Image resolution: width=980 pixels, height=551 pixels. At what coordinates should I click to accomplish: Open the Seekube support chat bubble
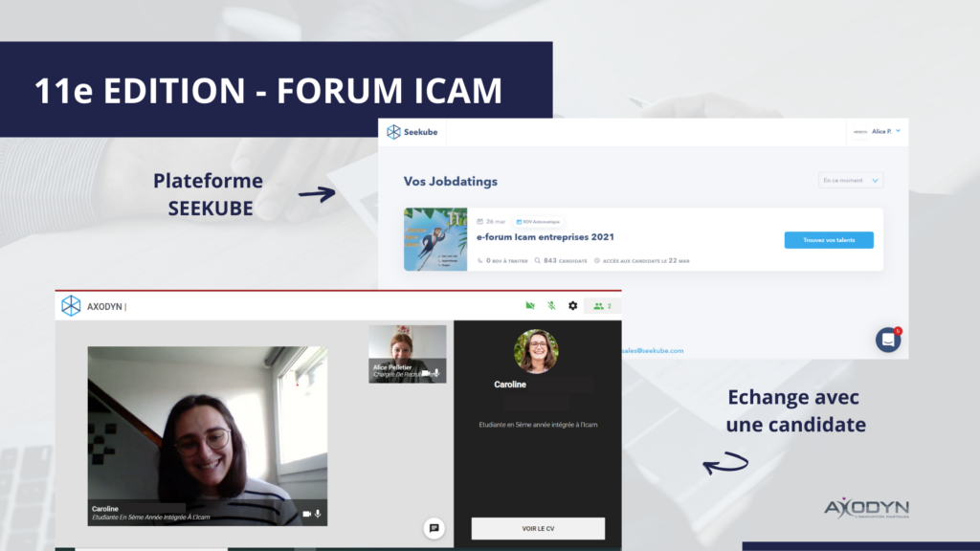pyautogui.click(x=888, y=340)
